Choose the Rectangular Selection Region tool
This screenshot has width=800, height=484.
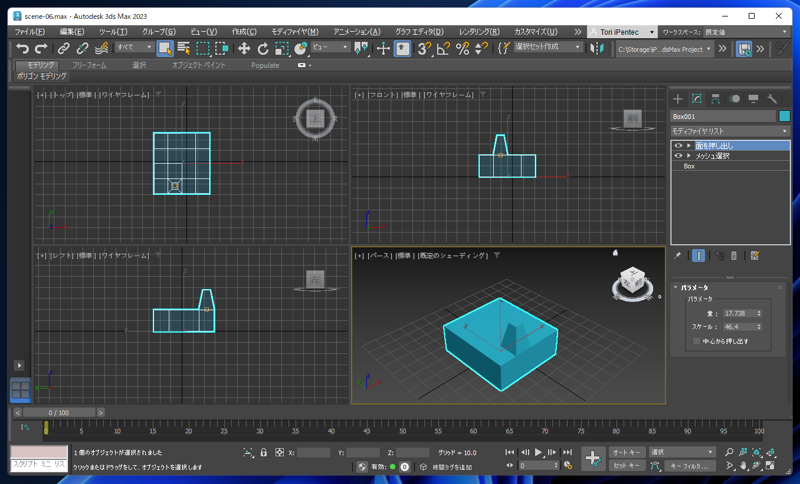[x=203, y=49]
